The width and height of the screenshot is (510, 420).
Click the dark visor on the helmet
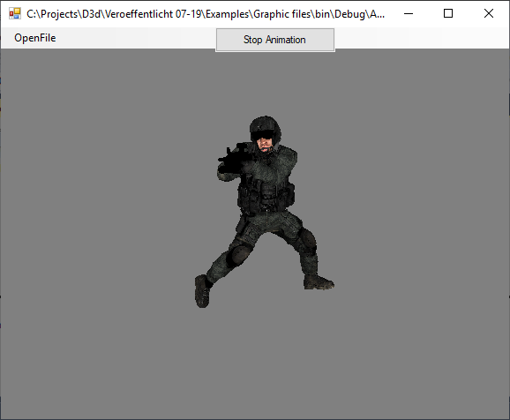264,134
